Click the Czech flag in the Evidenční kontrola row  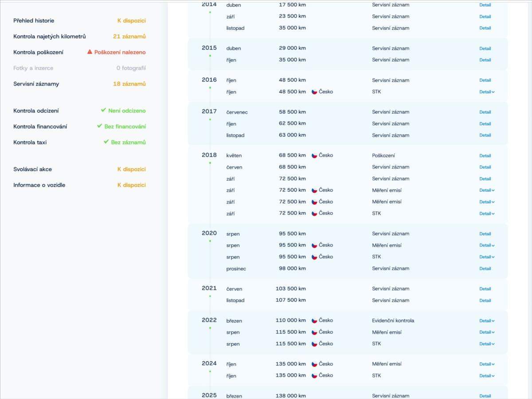pos(314,320)
